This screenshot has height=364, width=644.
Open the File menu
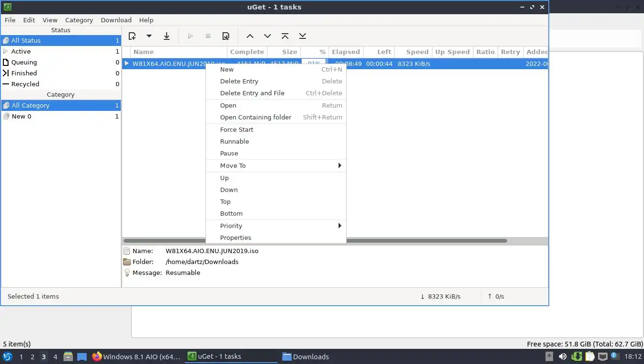10,20
